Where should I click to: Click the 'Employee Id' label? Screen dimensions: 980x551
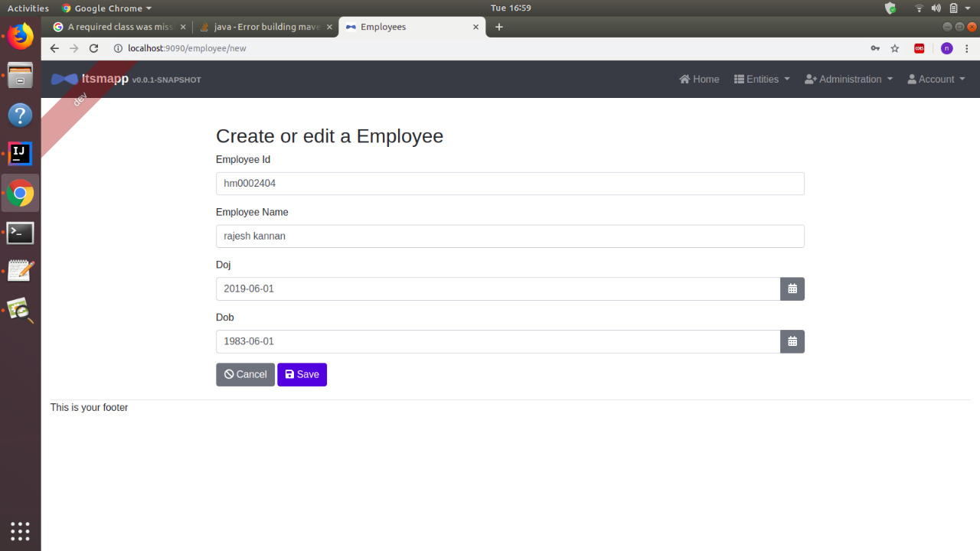coord(243,160)
